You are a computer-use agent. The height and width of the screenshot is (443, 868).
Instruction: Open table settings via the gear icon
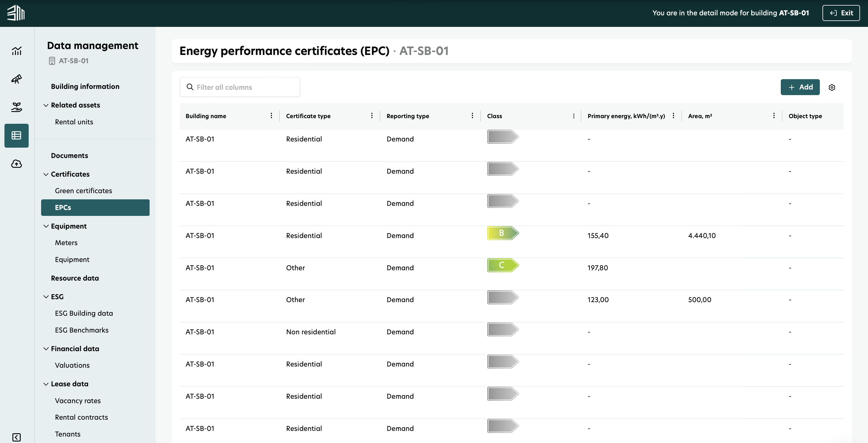[832, 87]
